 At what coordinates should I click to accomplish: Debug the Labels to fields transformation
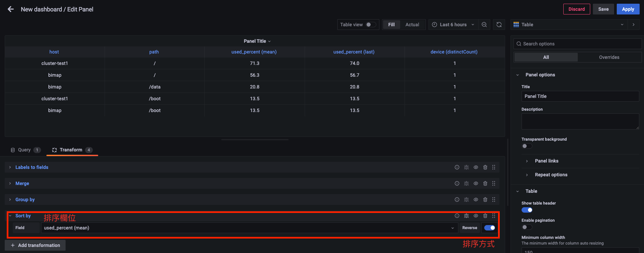pyautogui.click(x=466, y=167)
